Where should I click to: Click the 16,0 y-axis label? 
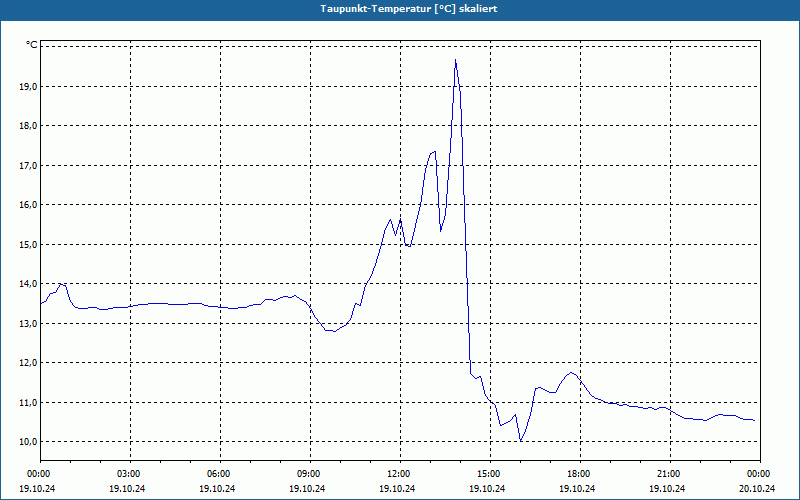[29, 205]
